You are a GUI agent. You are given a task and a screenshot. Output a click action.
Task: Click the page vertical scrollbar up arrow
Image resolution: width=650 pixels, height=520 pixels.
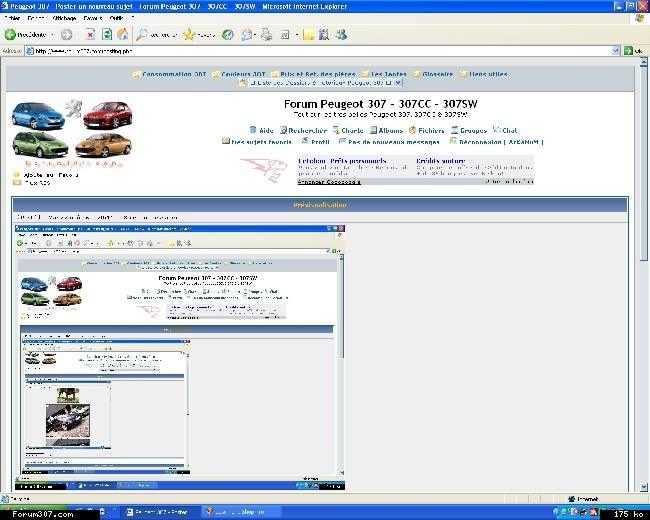point(644,62)
